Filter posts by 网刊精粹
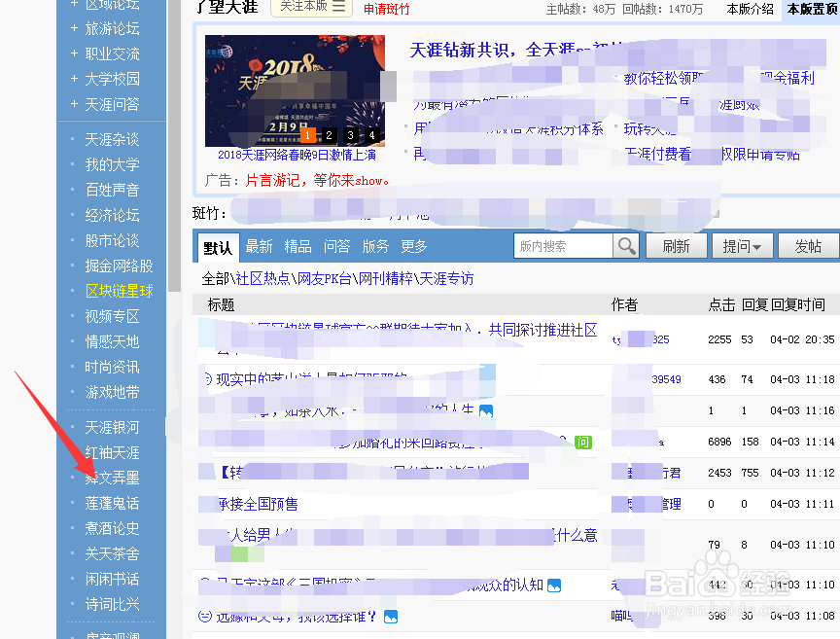The height and width of the screenshot is (639, 840). pyautogui.click(x=385, y=279)
